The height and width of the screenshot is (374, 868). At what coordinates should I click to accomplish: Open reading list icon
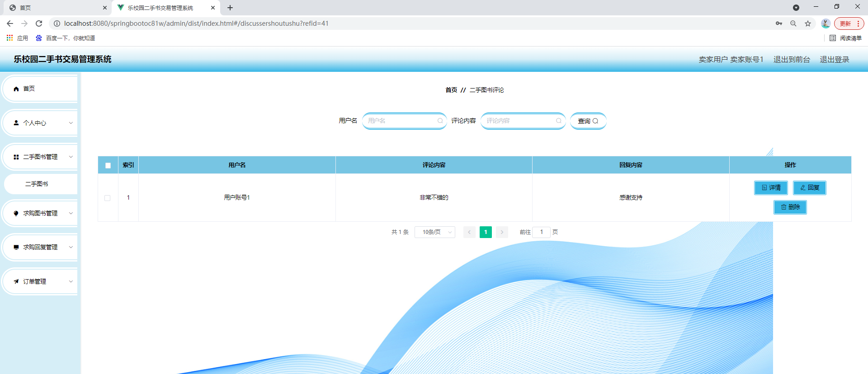point(833,38)
